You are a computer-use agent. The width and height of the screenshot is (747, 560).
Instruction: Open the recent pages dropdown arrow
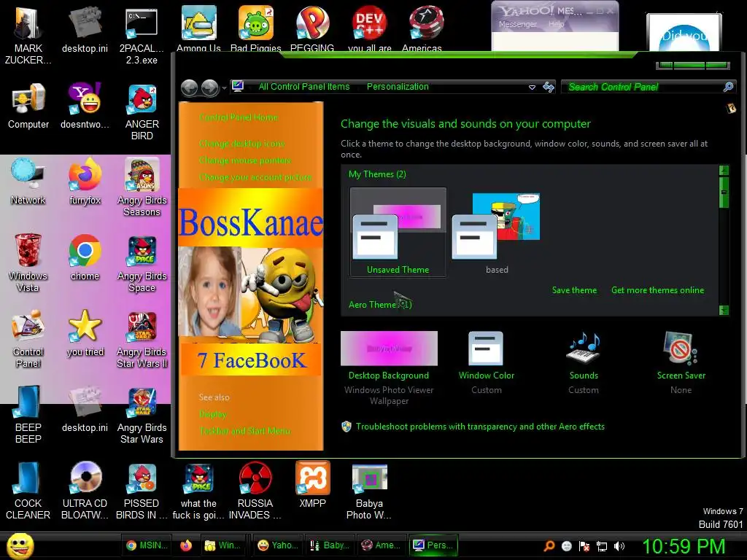[x=223, y=88]
